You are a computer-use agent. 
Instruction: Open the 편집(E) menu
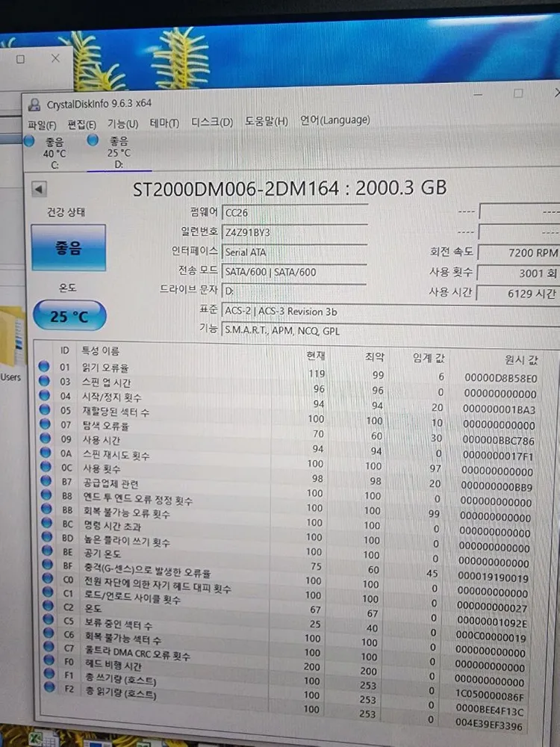click(x=81, y=124)
